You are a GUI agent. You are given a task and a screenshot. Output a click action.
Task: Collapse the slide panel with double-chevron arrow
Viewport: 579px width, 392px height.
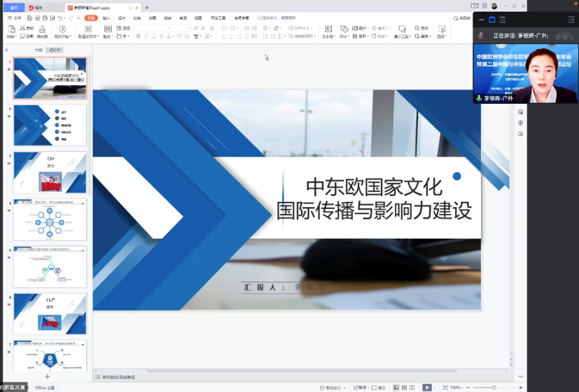coord(6,50)
